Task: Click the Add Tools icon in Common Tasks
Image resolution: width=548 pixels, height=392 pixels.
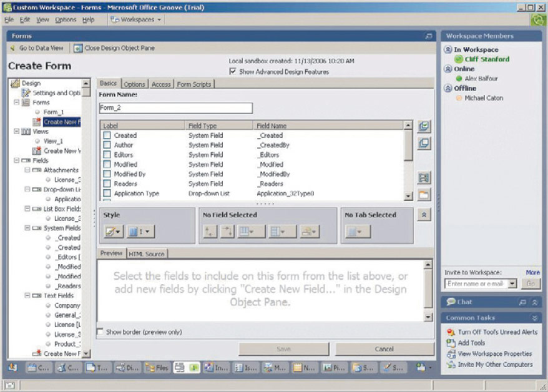Action: [x=451, y=343]
